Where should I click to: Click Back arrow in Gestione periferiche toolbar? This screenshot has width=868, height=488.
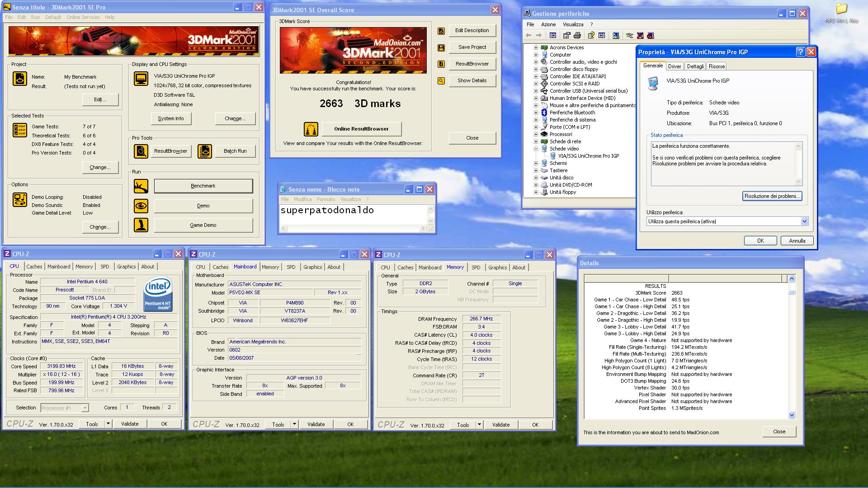528,35
